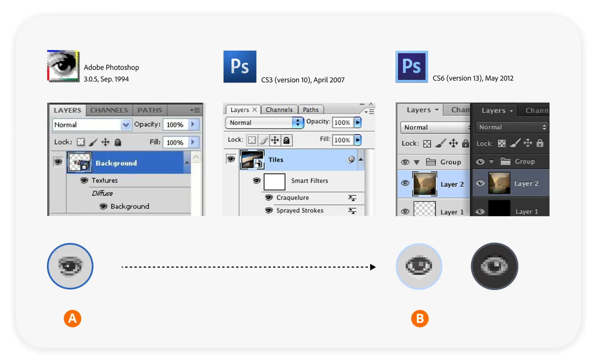Hide Layer 2 in dark CS6 panel

480,183
